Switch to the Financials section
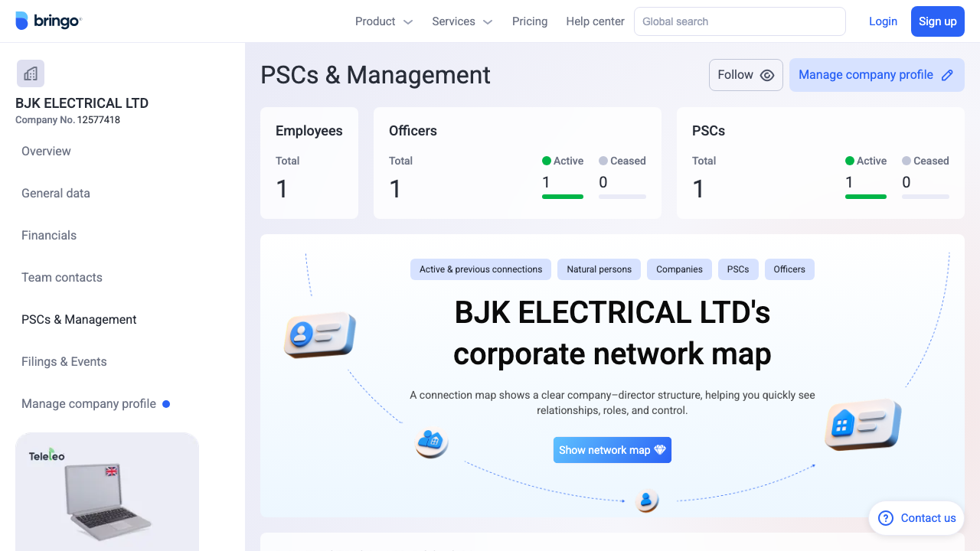This screenshot has height=551, width=980. tap(49, 235)
